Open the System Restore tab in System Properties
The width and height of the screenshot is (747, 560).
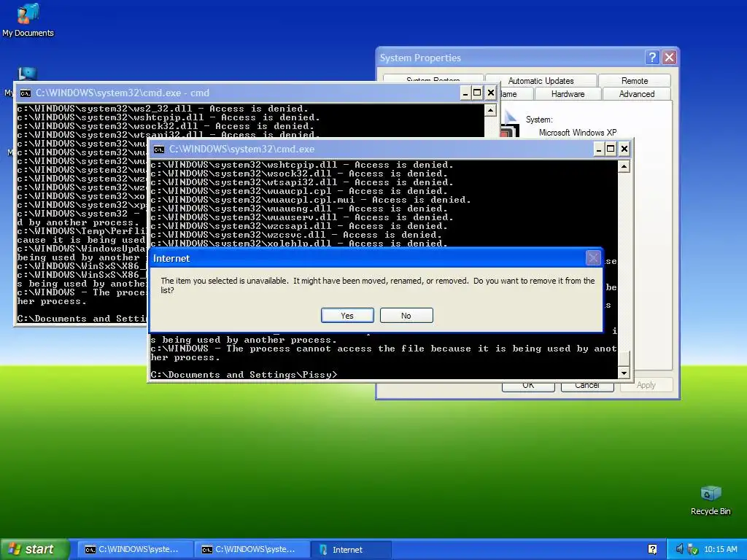click(x=433, y=79)
